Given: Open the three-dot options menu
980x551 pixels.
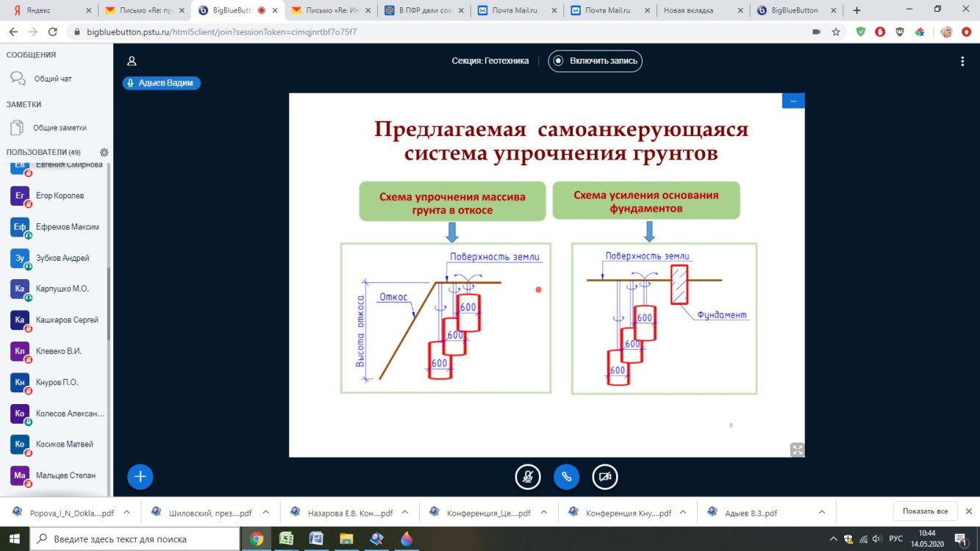Looking at the screenshot, I should pos(962,62).
